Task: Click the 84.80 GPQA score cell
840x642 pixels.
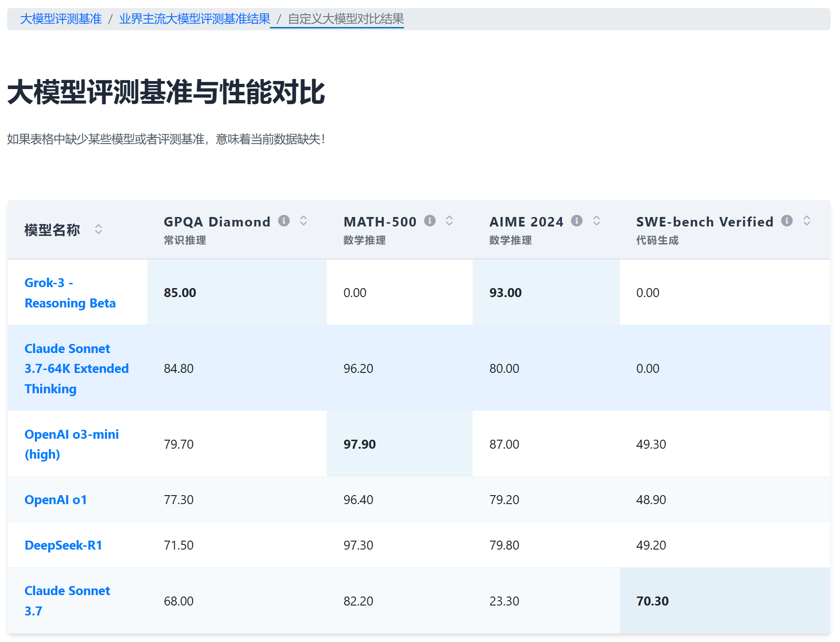Action: tap(237, 368)
